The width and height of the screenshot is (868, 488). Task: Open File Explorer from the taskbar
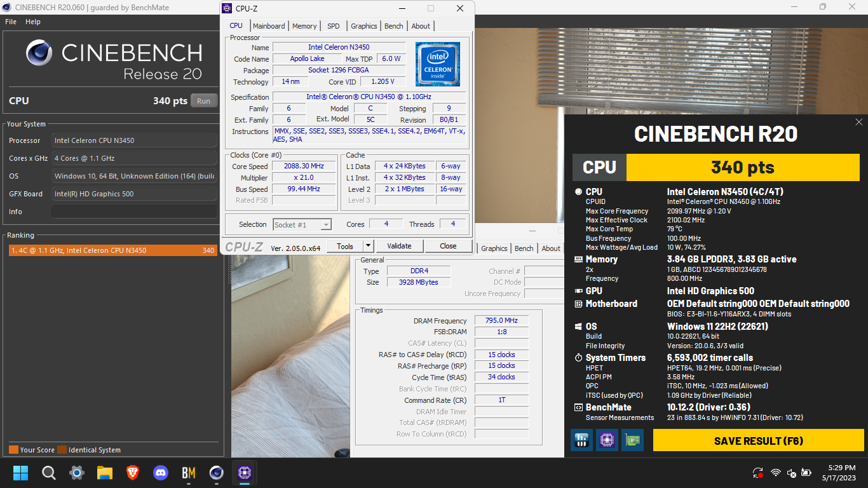(x=105, y=473)
